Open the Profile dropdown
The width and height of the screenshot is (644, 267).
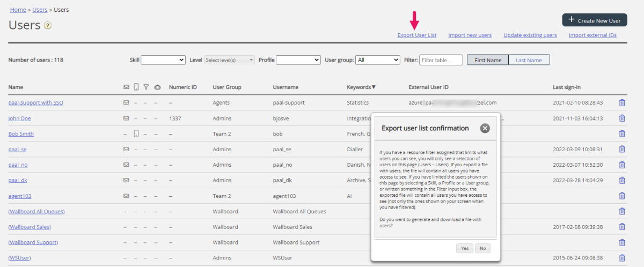click(x=298, y=60)
